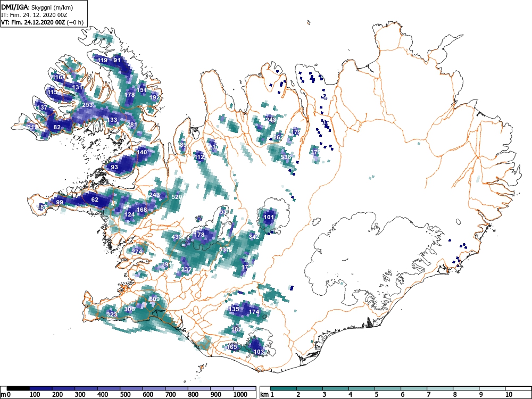This screenshot has height=399, width=532.
Task: Select the '140' visibility label
Action: [142, 152]
